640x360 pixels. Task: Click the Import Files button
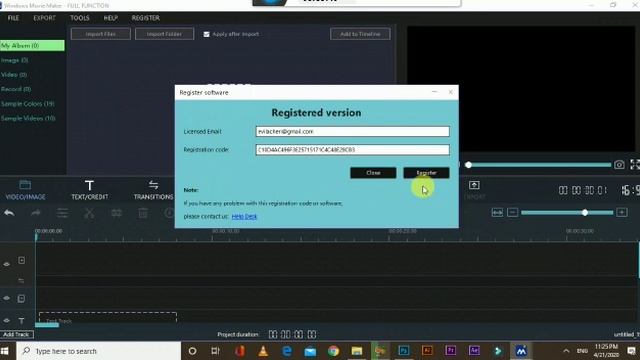coord(101,34)
